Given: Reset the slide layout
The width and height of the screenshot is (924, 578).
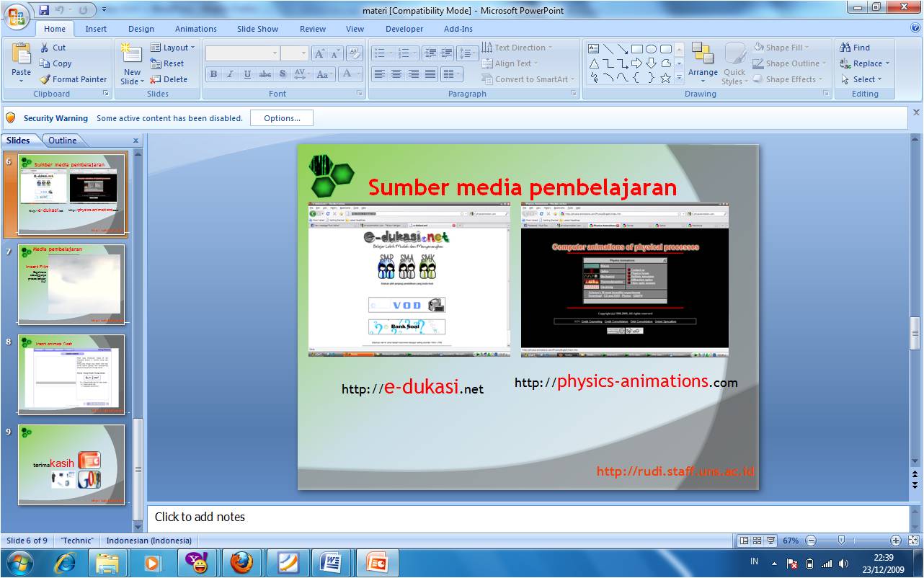Looking at the screenshot, I should coord(167,63).
